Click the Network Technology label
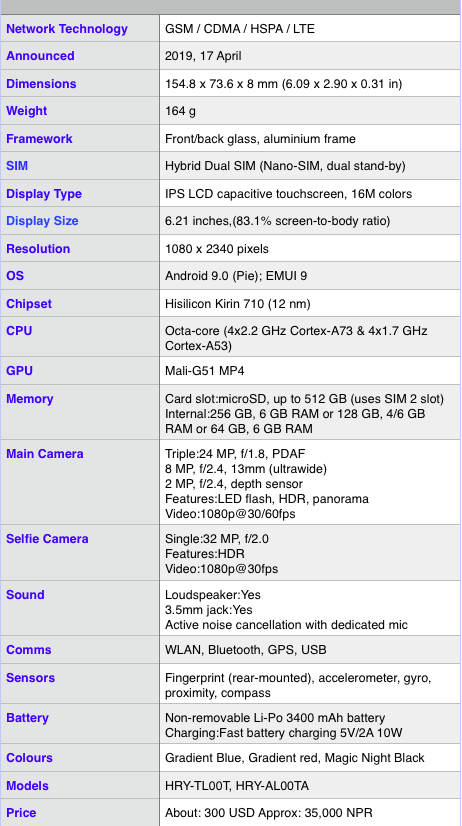The width and height of the screenshot is (462, 826). click(x=67, y=28)
